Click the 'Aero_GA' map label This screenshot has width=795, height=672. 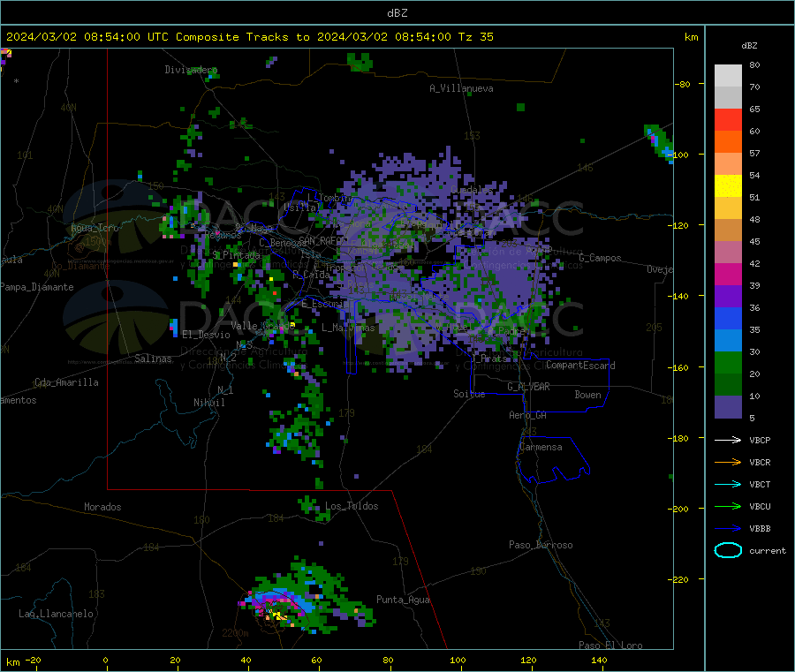point(528,415)
